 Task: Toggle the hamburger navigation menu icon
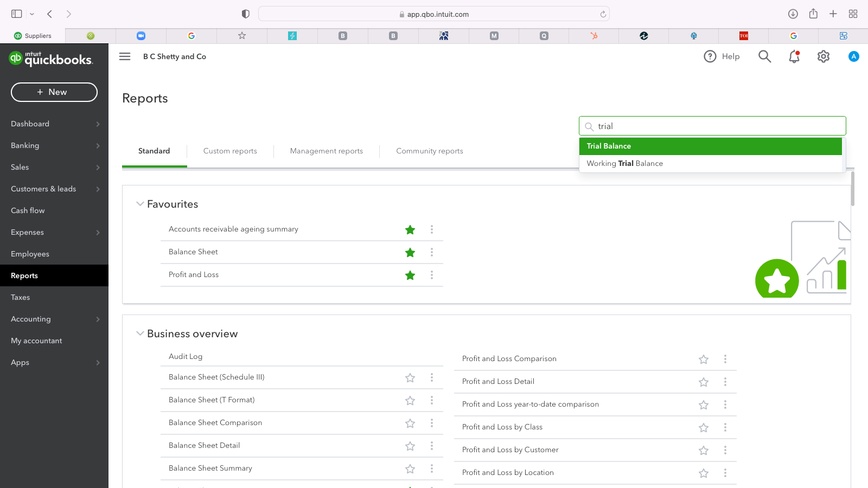(125, 56)
